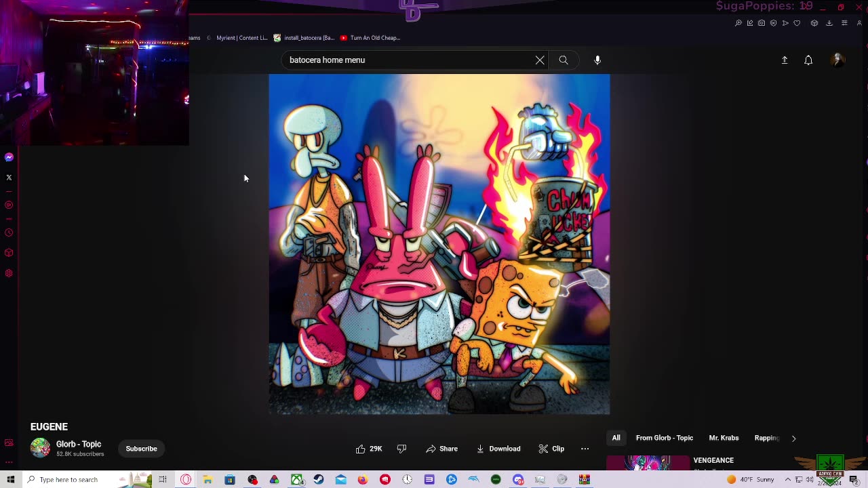
Task: Open the Windows Start menu
Action: 11,480
